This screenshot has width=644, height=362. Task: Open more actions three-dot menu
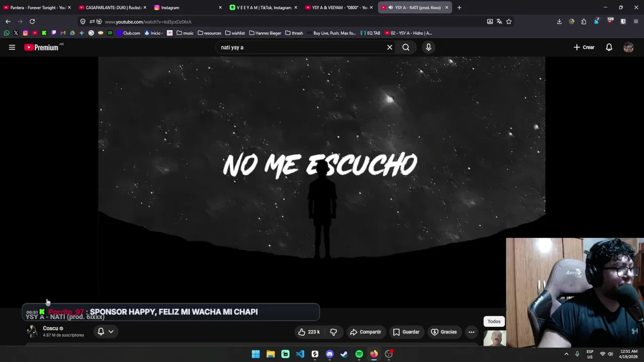[x=471, y=332]
